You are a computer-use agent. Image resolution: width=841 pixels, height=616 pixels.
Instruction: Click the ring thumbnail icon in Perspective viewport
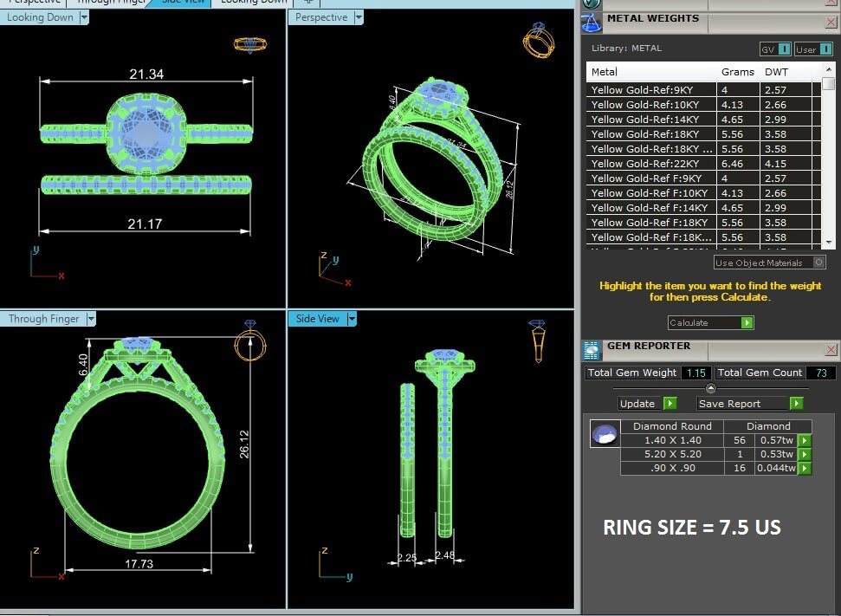538,40
